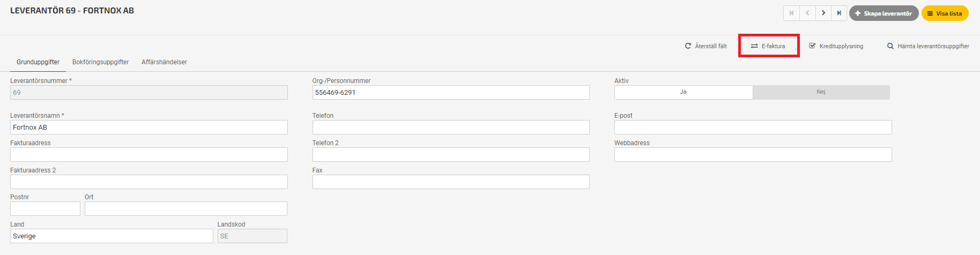Set Aktiv to Nej
This screenshot has width=980, height=255.
pos(821,92)
